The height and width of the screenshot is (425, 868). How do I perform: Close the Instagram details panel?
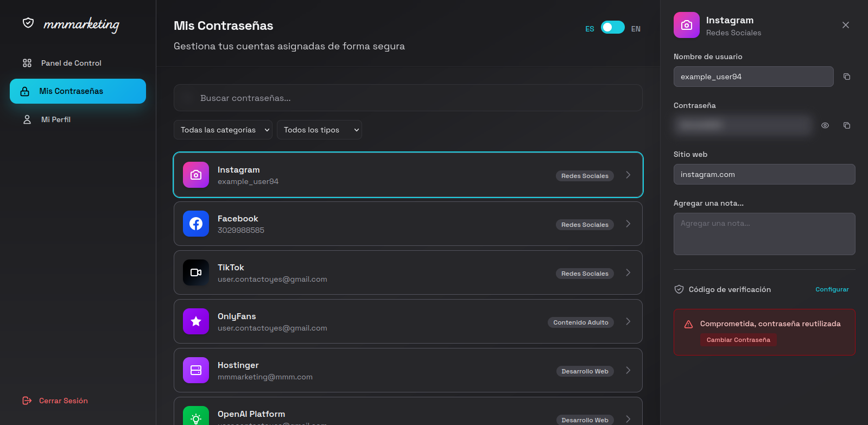point(845,25)
